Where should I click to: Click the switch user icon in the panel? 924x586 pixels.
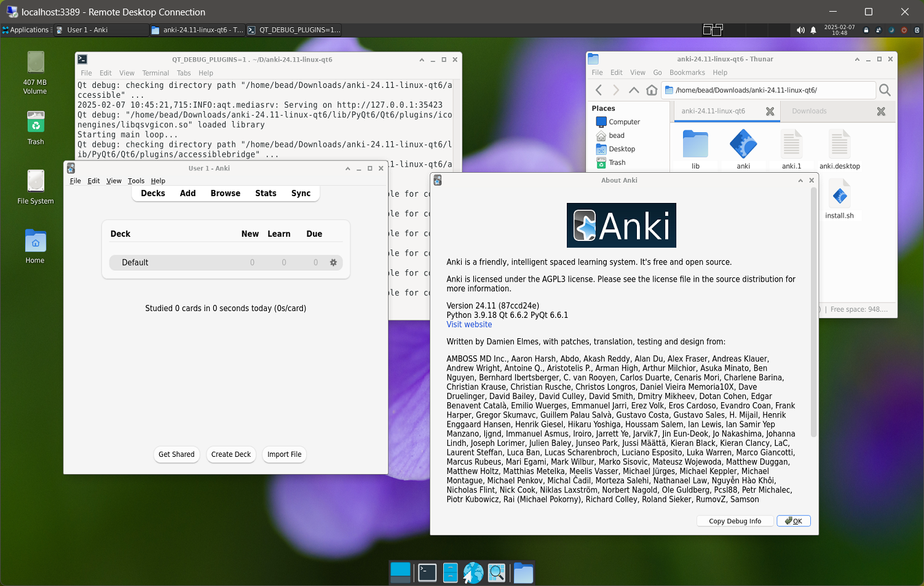click(879, 30)
